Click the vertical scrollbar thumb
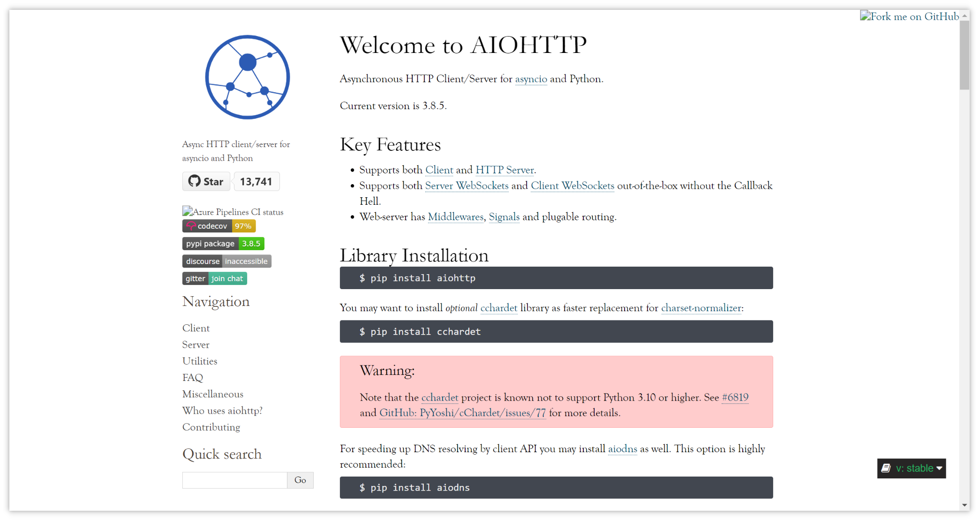This screenshot has width=980, height=522. (965, 55)
